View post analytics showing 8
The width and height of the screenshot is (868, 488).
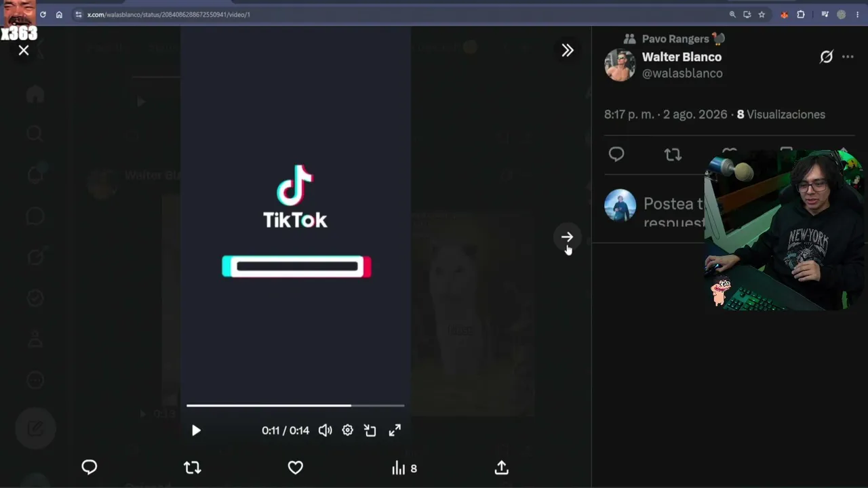[404, 468]
